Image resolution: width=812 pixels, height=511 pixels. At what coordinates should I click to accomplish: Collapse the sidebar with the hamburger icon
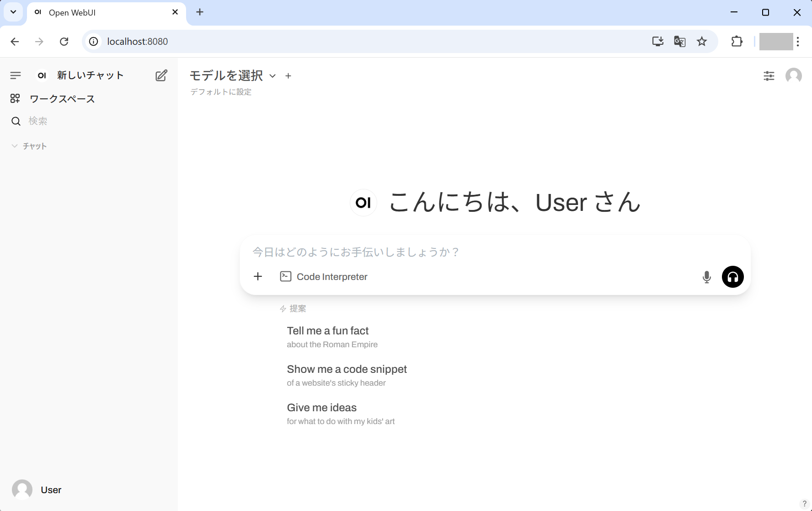(16, 75)
